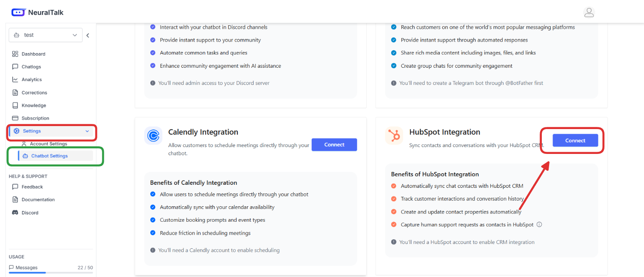Select the Knowledge book icon

15,105
